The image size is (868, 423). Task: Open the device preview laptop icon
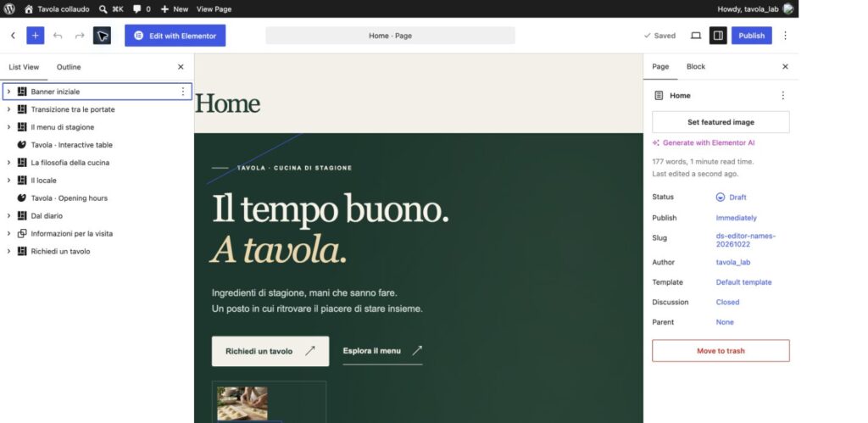coord(696,36)
